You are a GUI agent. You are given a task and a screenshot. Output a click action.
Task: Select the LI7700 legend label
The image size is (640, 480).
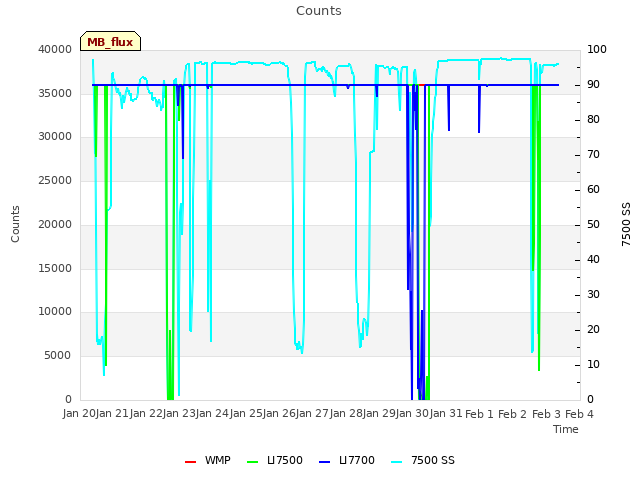(x=357, y=460)
